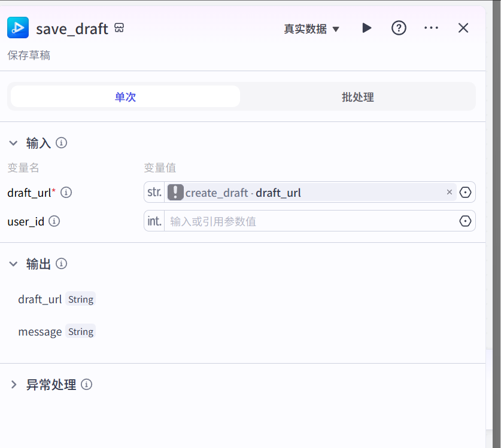Switch to the 批处理 tab
501x448 pixels.
357,96
